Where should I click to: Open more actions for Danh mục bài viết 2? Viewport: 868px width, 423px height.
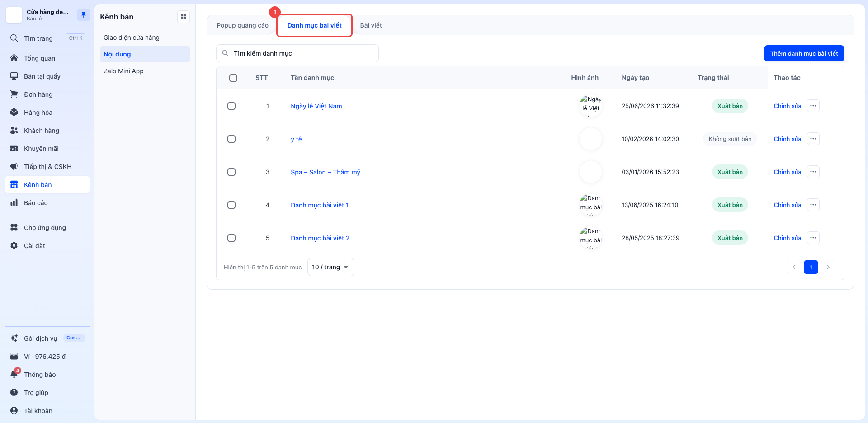813,238
